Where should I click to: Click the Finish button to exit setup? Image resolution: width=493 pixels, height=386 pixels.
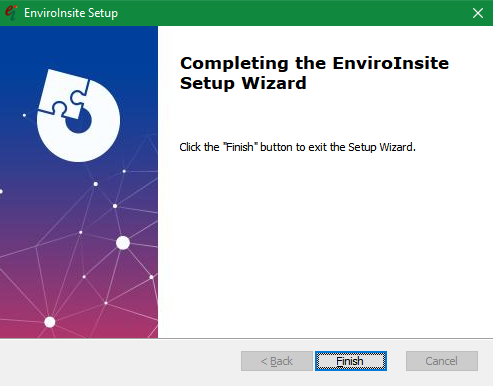pyautogui.click(x=351, y=361)
